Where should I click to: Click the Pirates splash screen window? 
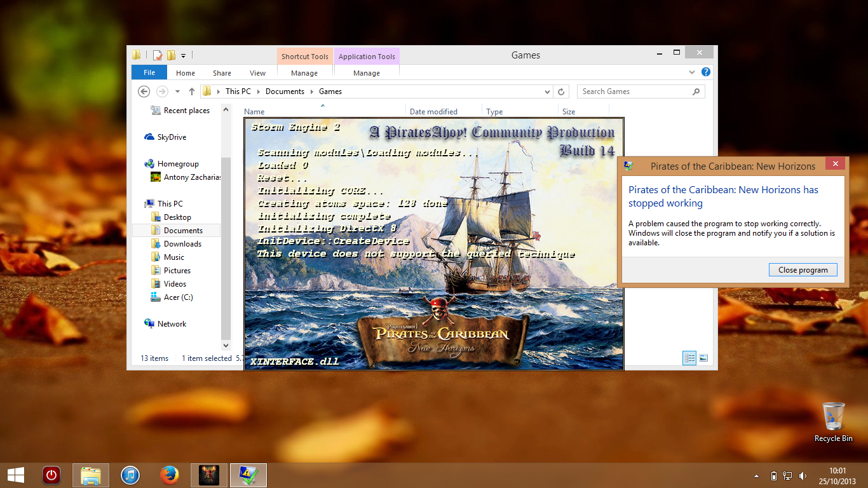pyautogui.click(x=434, y=244)
